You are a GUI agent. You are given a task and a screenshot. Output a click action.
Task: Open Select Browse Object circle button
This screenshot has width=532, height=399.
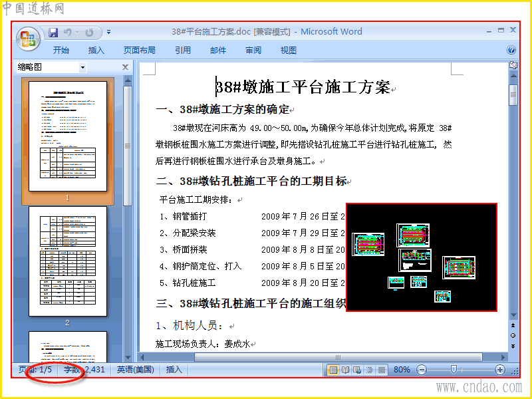coord(513,336)
